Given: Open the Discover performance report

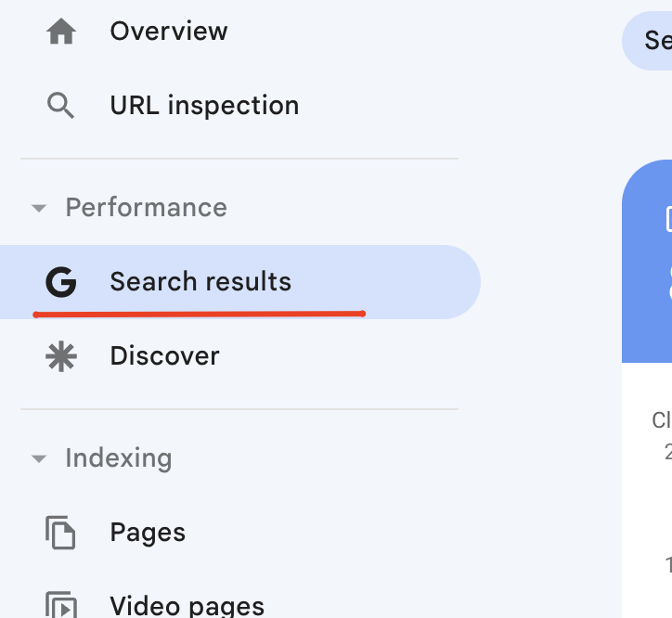Looking at the screenshot, I should 164,356.
